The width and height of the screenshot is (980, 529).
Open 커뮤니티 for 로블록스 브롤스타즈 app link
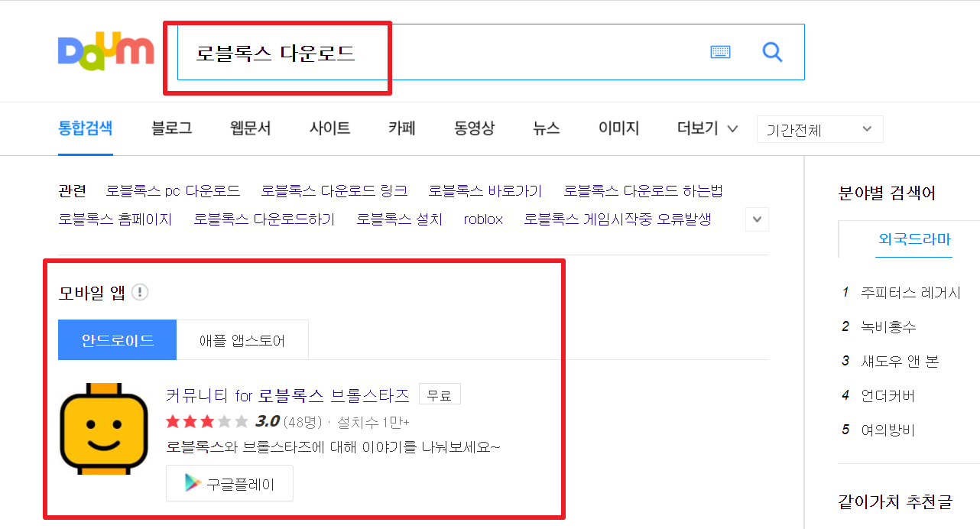(287, 395)
